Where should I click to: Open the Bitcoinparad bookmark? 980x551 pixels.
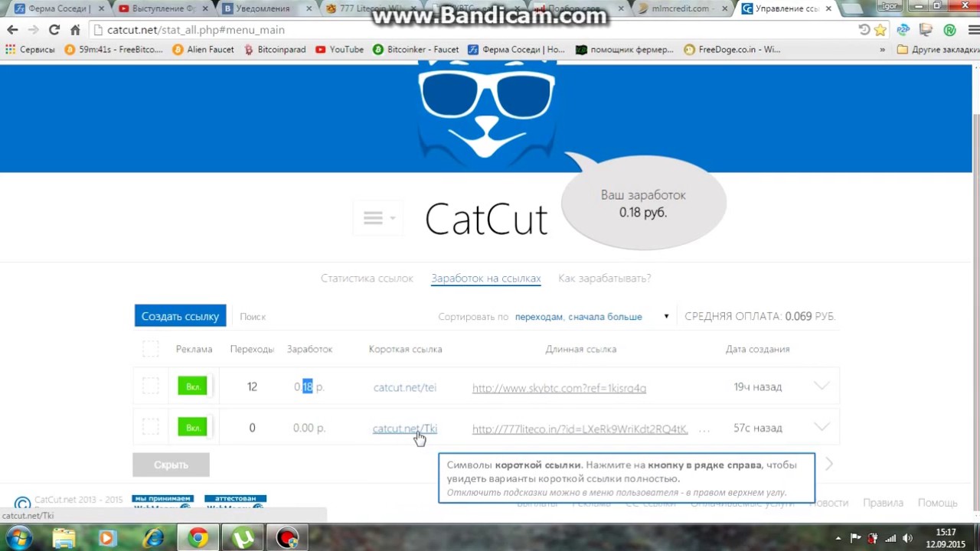[274, 49]
